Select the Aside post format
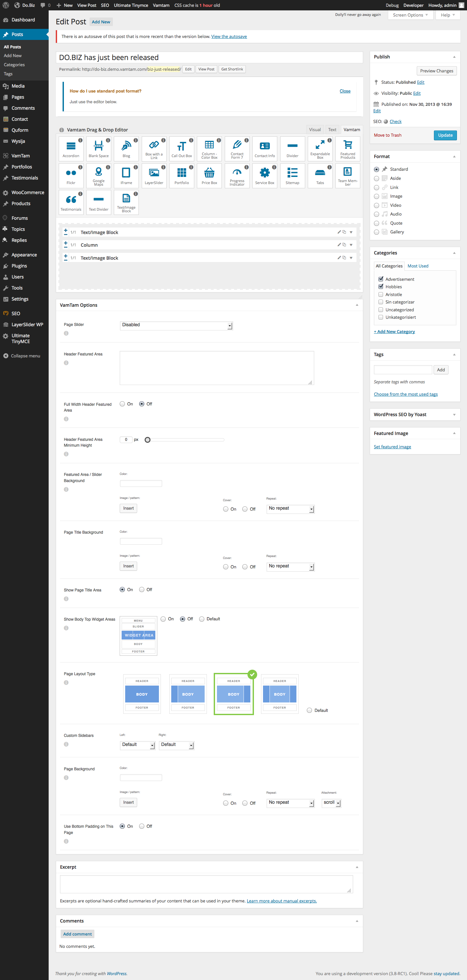This screenshot has height=980, width=467. tap(377, 179)
